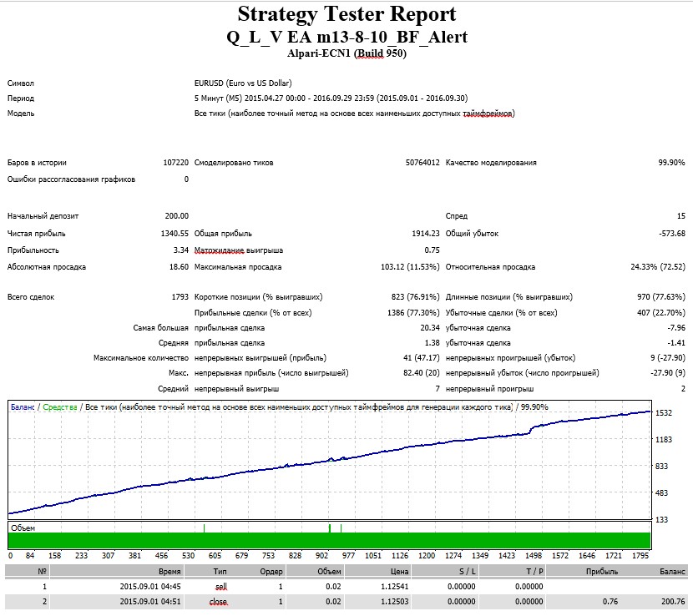
Task: Select spread value 15
Action: 681,216
